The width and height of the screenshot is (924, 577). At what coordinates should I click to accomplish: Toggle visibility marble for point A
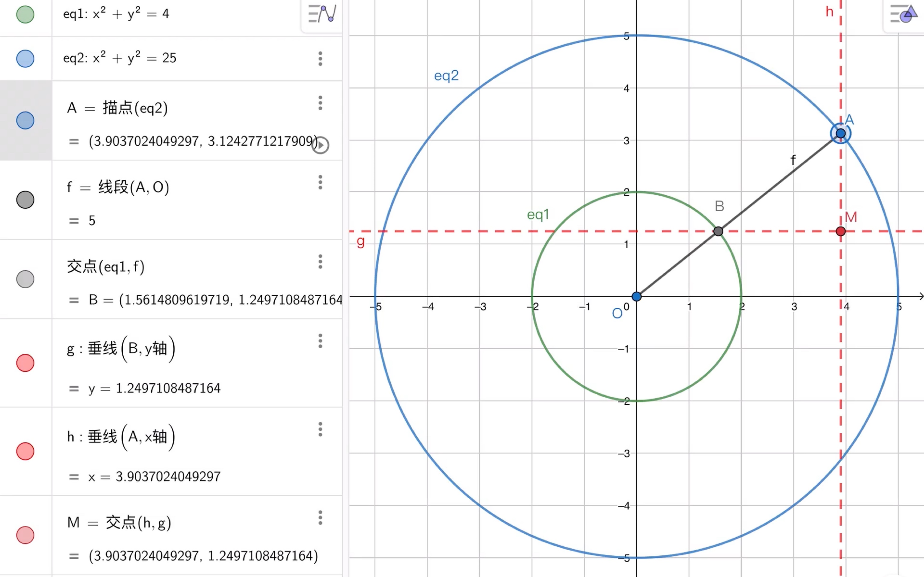coord(25,121)
